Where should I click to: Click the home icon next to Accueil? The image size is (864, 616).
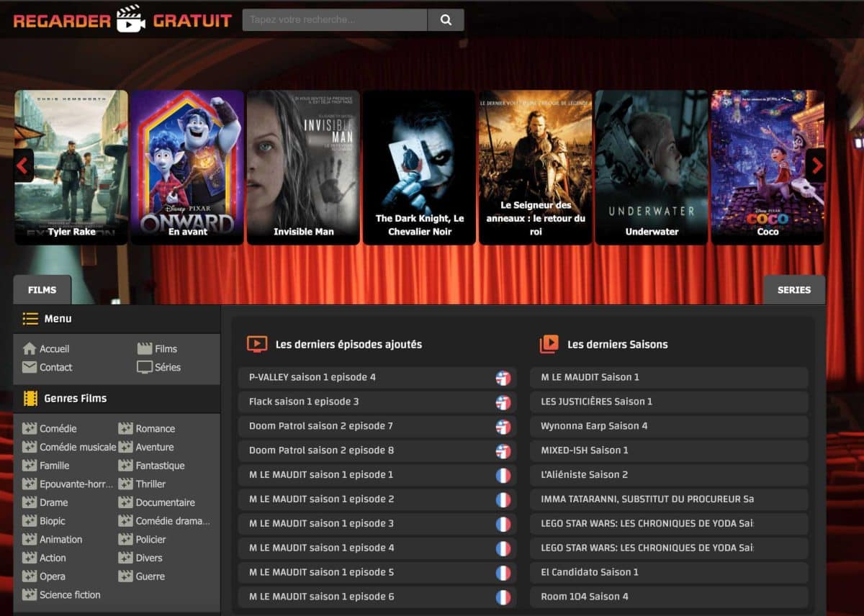(x=30, y=349)
